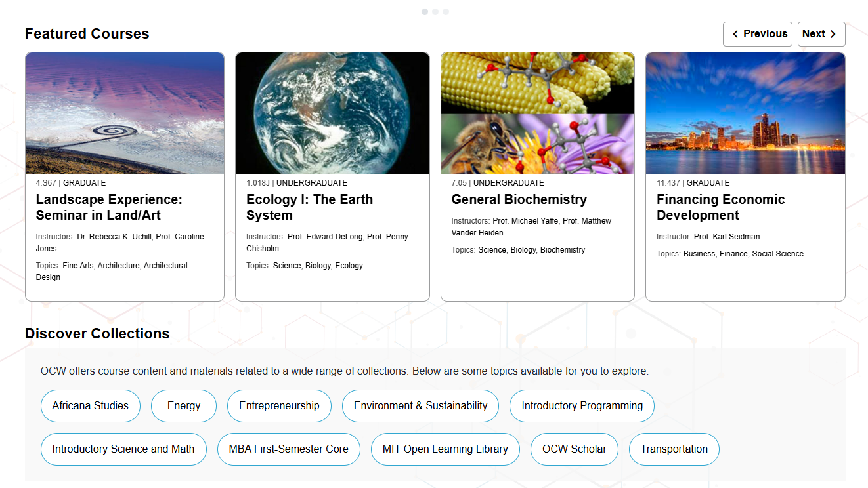Open the Transportation collection
The width and height of the screenshot is (868, 488).
pos(674,449)
